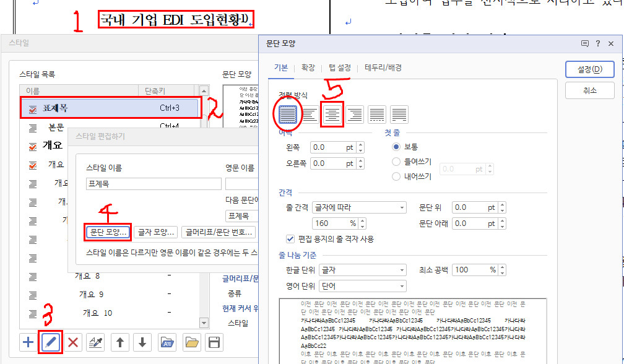Select the 내어쓰기 radio button
The width and height of the screenshot is (624, 364).
pyautogui.click(x=396, y=176)
